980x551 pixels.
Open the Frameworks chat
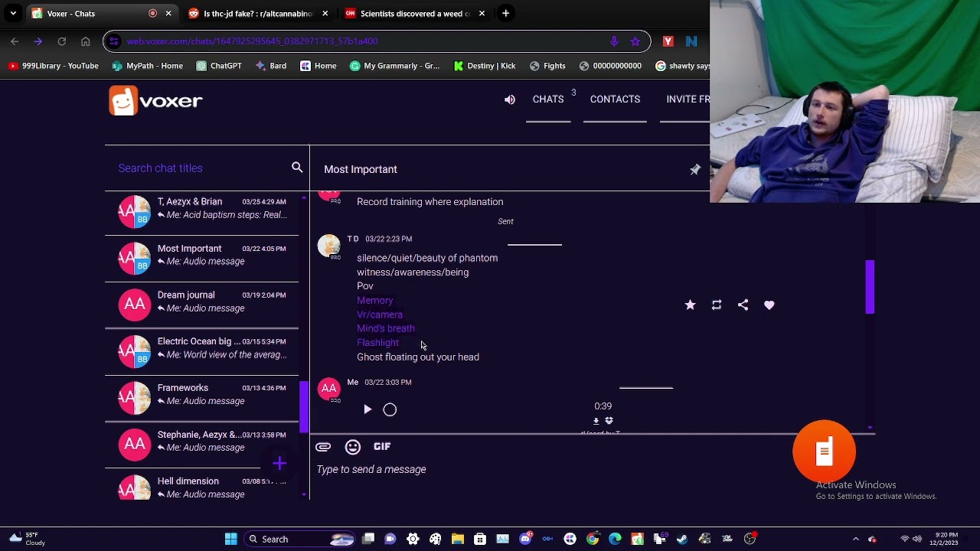[202, 398]
